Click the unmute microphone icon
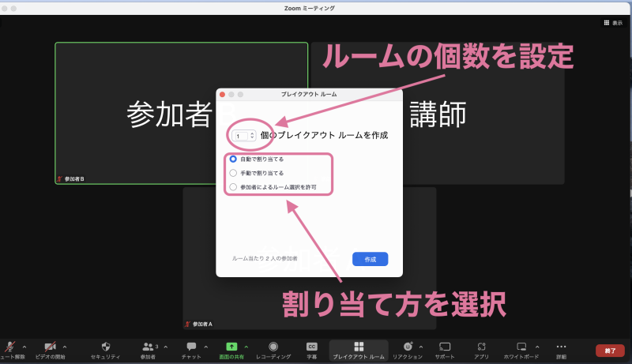 tap(9, 347)
